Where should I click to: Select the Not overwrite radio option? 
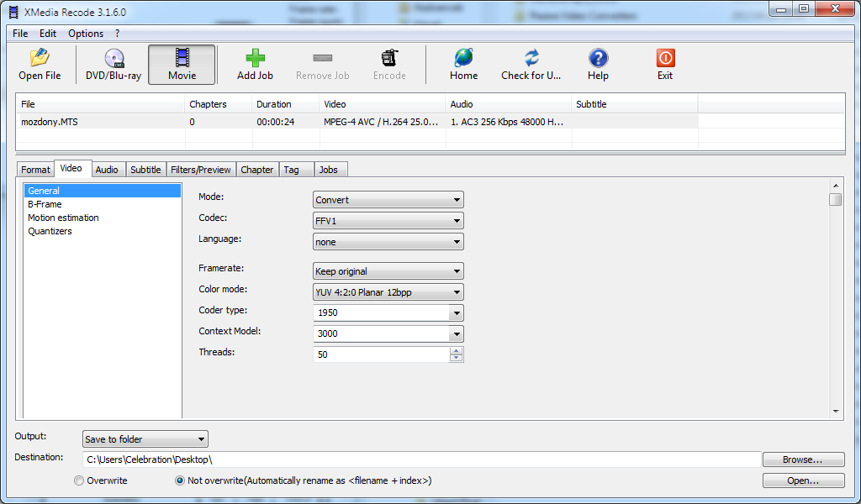tap(180, 480)
